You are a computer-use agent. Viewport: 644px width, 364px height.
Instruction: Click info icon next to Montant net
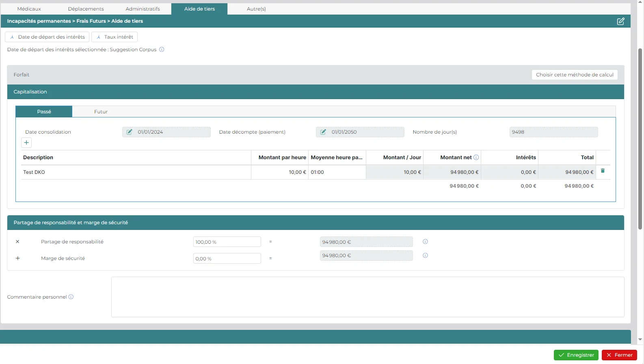click(476, 157)
